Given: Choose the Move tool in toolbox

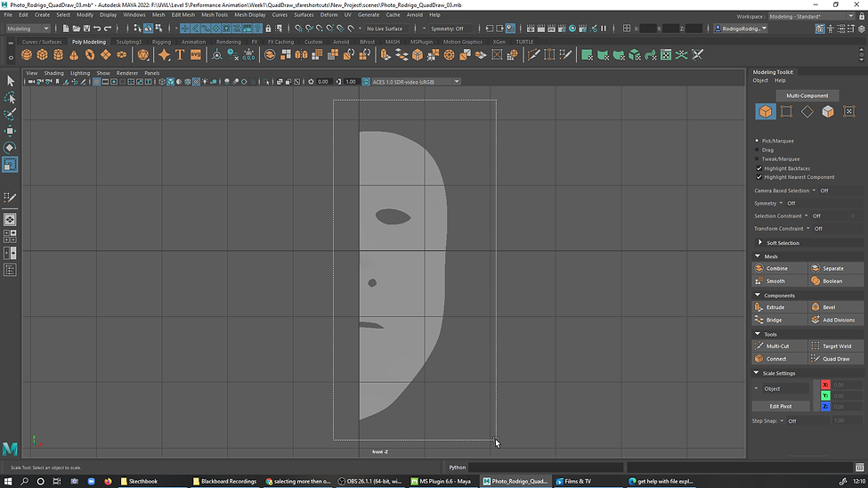Looking at the screenshot, I should pos(10,131).
